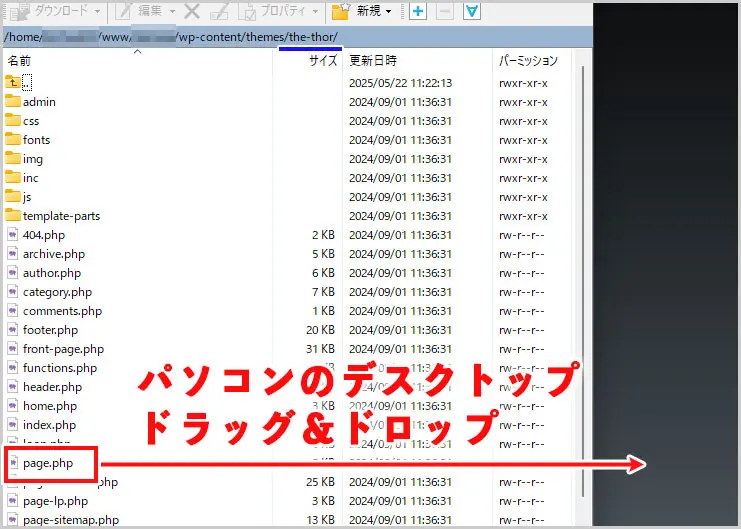741x529 pixels.
Task: Select the index.php file name
Action: (50, 425)
